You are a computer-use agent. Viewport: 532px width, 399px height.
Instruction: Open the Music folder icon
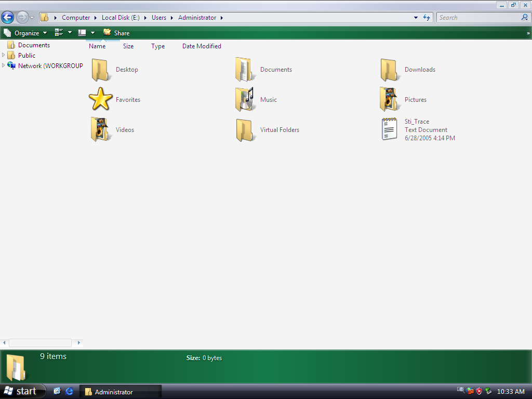click(245, 99)
